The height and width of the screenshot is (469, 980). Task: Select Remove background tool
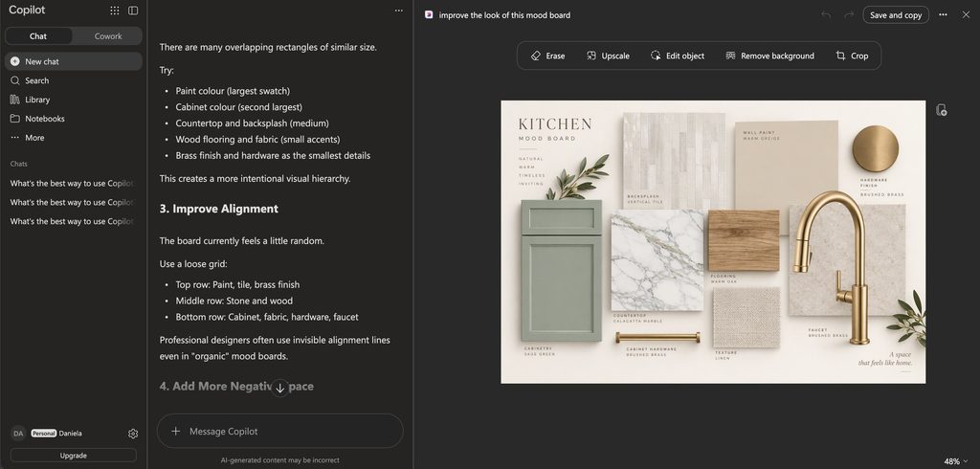[769, 56]
